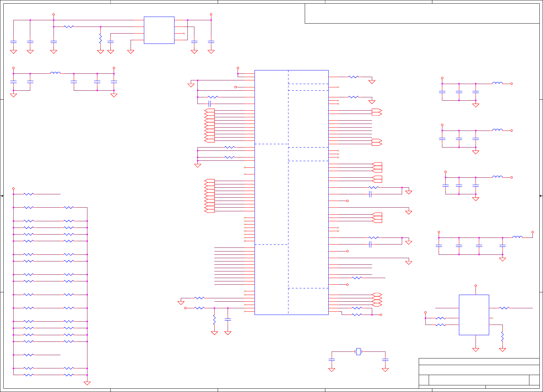Screen dimensions: 543x392
Task: Click the large central IC block
Action: point(291,192)
